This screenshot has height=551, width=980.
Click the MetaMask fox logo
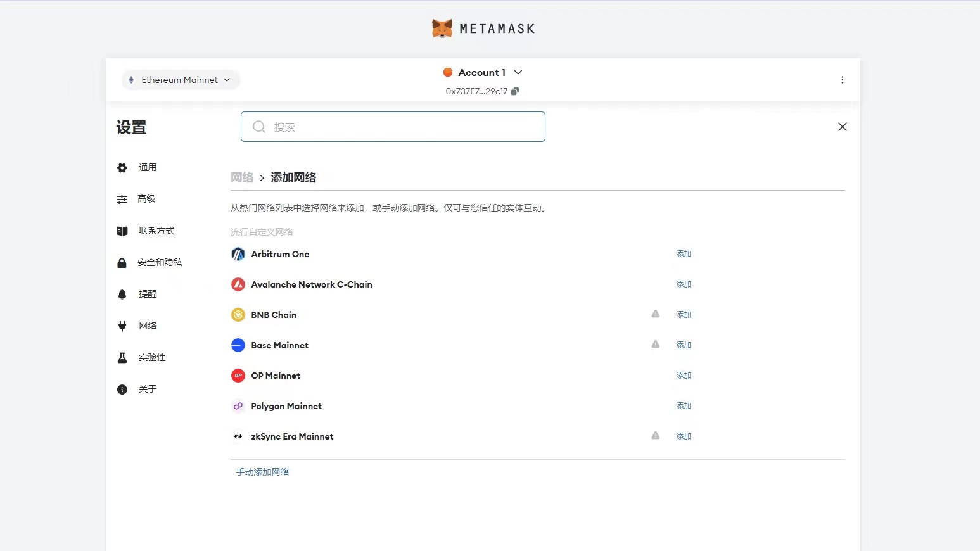point(442,28)
